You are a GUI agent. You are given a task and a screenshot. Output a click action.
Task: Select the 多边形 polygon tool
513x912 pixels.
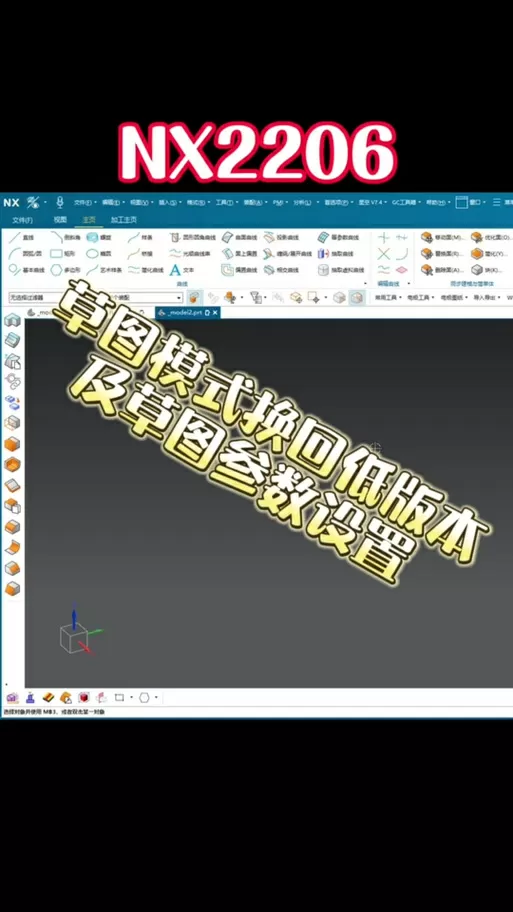(66, 270)
